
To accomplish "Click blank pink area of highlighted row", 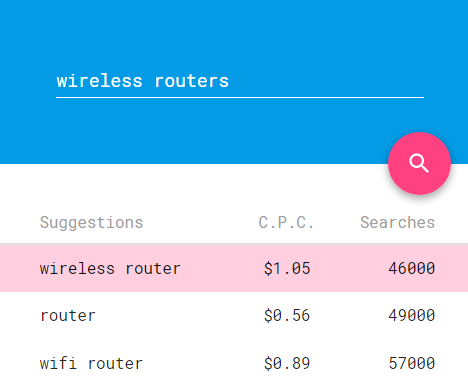I will (220, 268).
